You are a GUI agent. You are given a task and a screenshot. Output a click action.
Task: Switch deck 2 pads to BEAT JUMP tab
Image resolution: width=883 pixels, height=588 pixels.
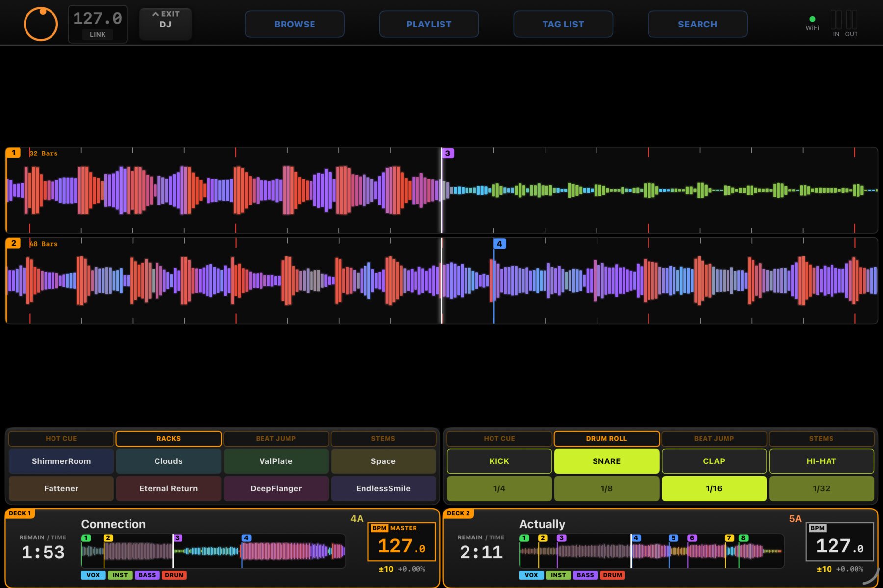[714, 438]
